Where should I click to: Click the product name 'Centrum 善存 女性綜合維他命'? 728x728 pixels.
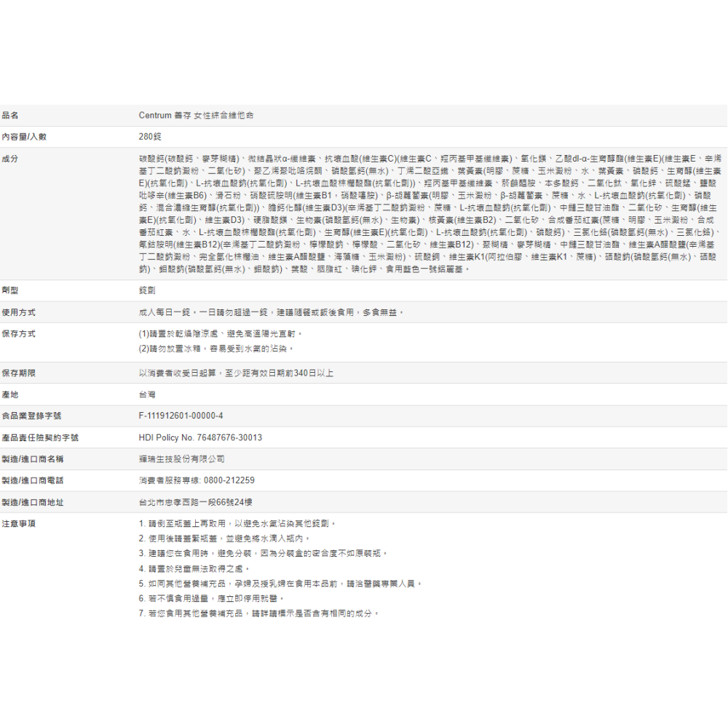196,115
